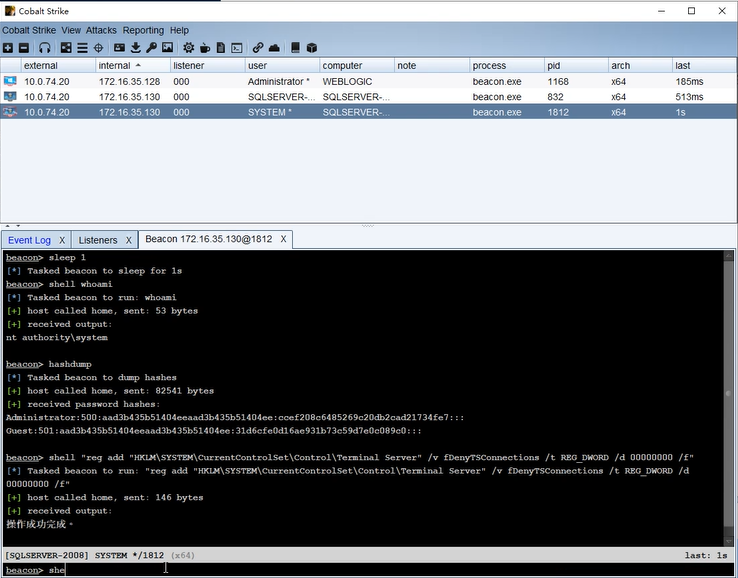738x578 pixels.
Task: Click the beacon command input field
Action: point(390,570)
